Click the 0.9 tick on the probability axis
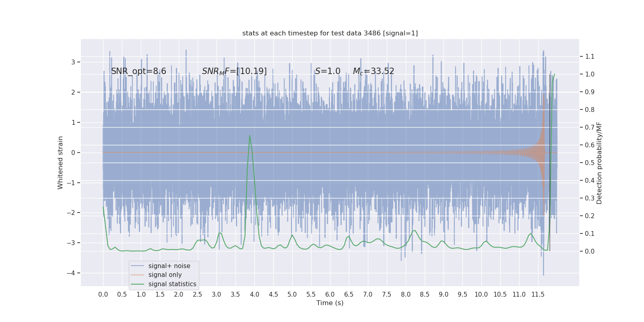The width and height of the screenshot is (644, 322). (x=590, y=92)
